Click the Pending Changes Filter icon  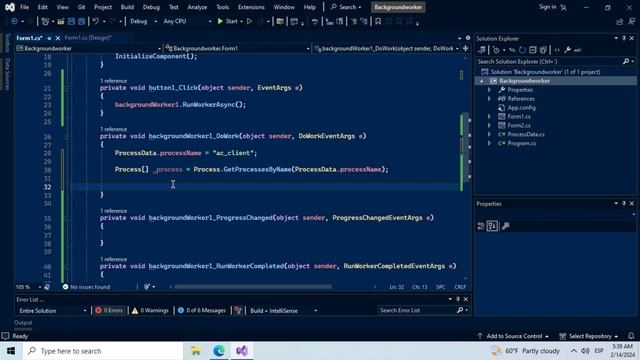(496, 50)
